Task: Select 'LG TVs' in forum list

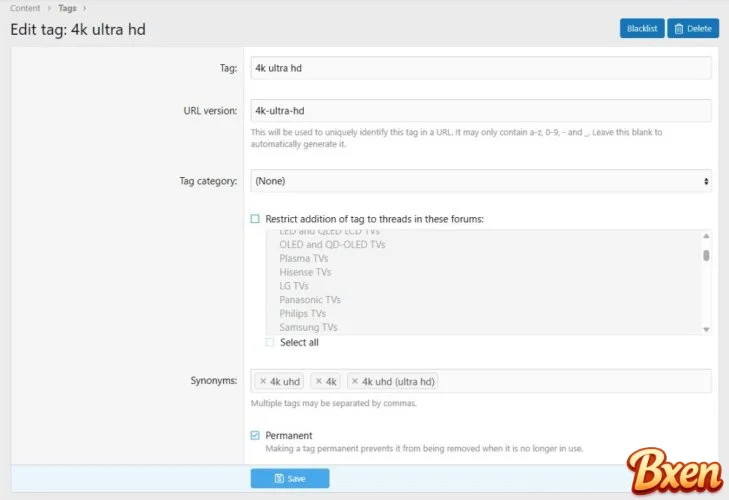Action: click(294, 286)
